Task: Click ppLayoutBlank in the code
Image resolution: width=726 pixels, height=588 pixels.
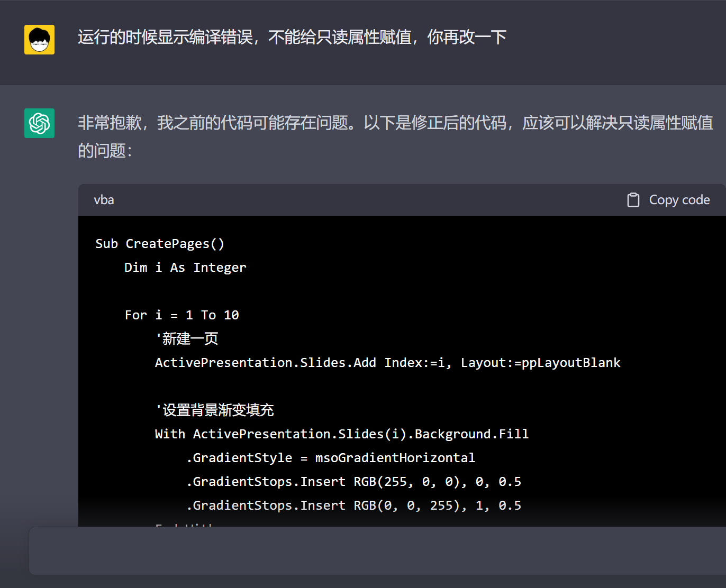Action: 571,363
